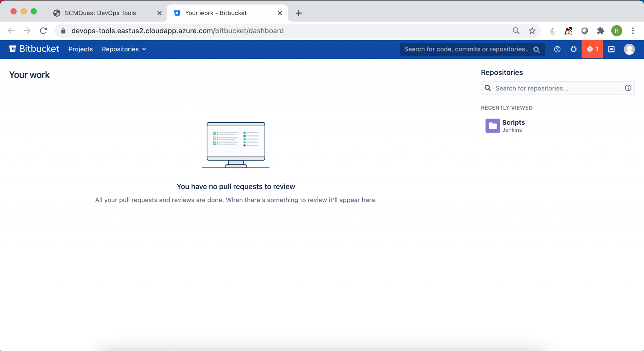This screenshot has width=644, height=351.
Task: Open your profile avatar menu
Action: [629, 49]
